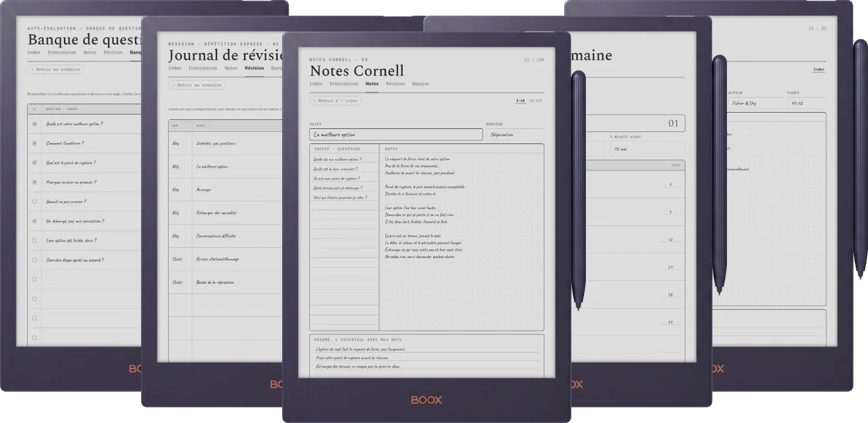
Task: Click the cue question "Quels termes puis-je échanger ?"
Action: click(x=338, y=188)
